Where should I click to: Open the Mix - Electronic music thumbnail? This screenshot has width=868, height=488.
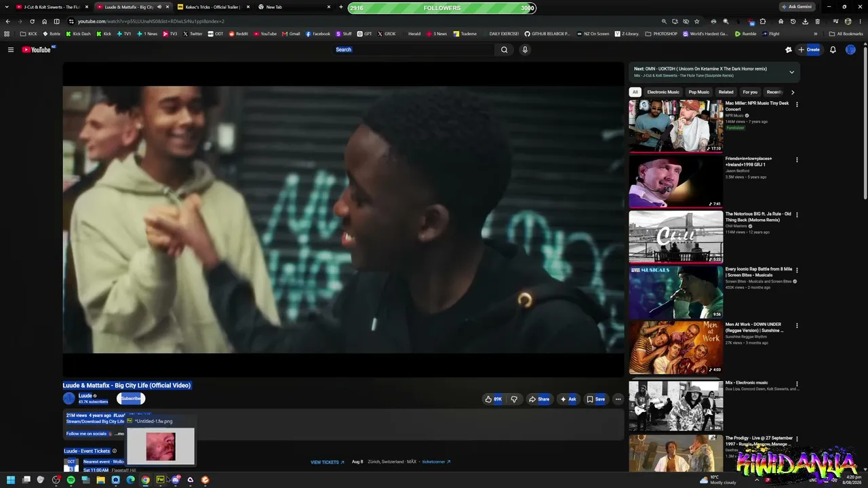tap(675, 405)
